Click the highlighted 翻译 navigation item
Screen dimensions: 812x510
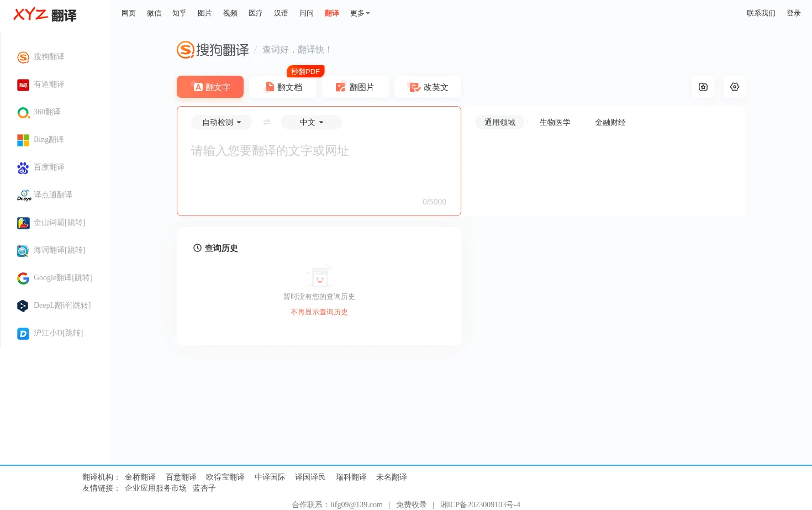pos(332,13)
